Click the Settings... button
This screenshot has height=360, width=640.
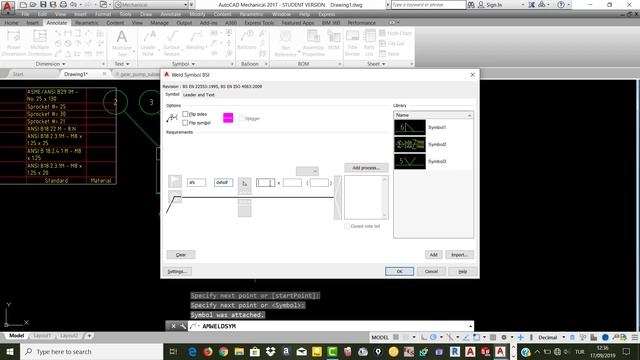tap(177, 271)
